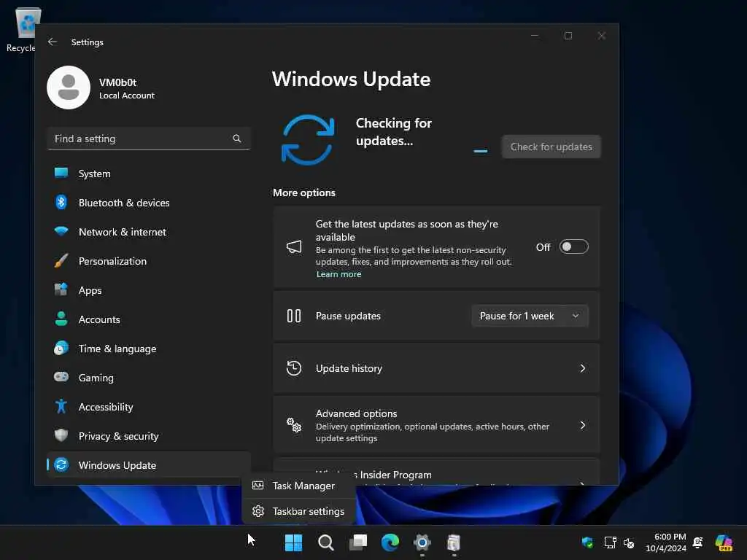Image resolution: width=747 pixels, height=560 pixels.
Task: Click the Windows Update page title
Action: pos(351,79)
